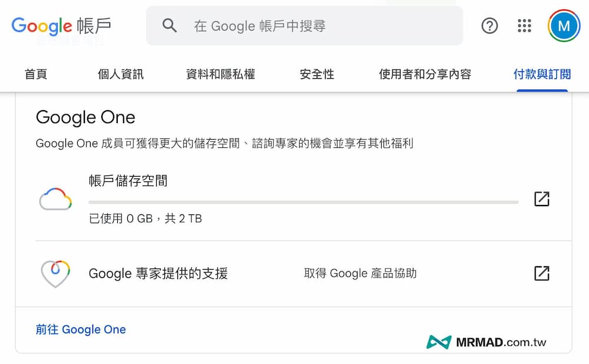Switch to the 首頁 tab

[x=36, y=74]
